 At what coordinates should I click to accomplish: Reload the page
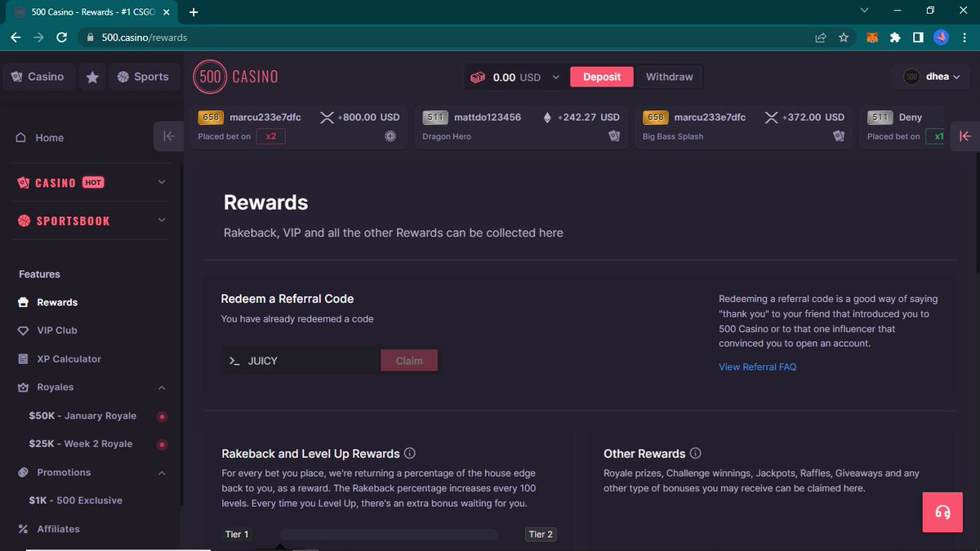click(x=61, y=38)
